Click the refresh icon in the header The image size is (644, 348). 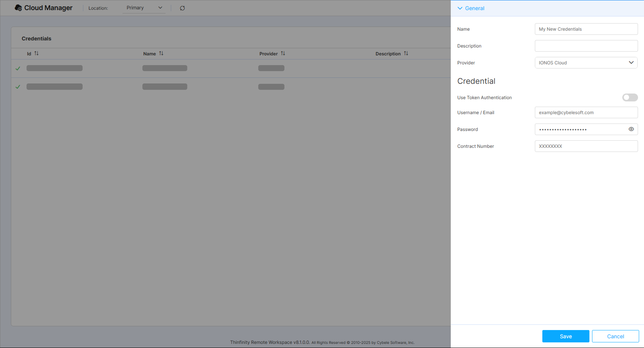coord(182,8)
